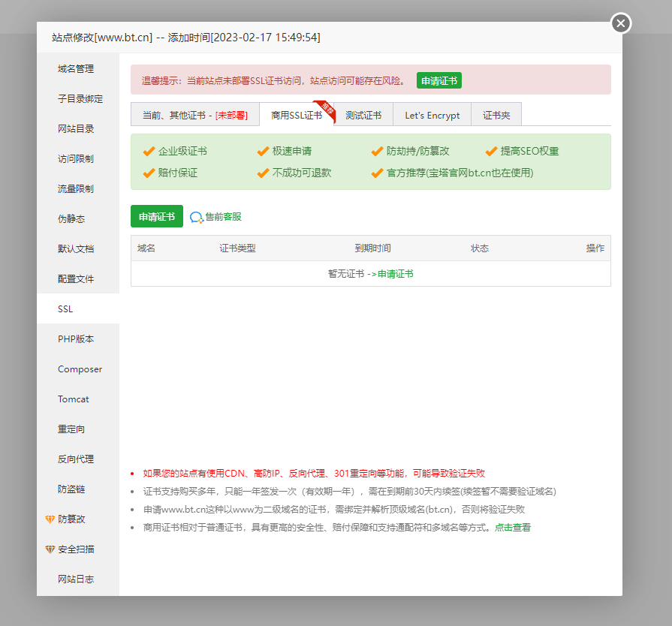This screenshot has width=672, height=626.
Task: Close the site modification dialog
Action: (620, 23)
